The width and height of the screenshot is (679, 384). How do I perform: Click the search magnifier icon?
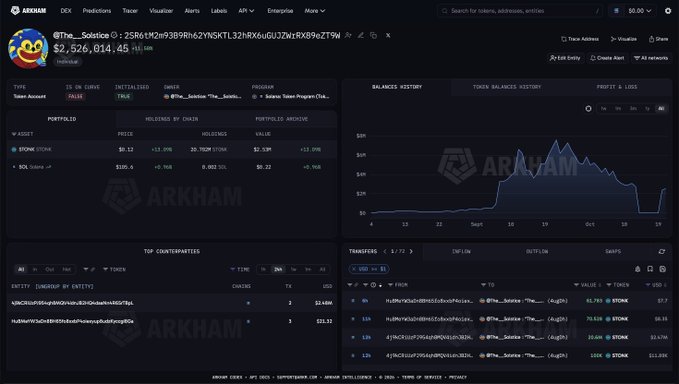[x=445, y=11]
